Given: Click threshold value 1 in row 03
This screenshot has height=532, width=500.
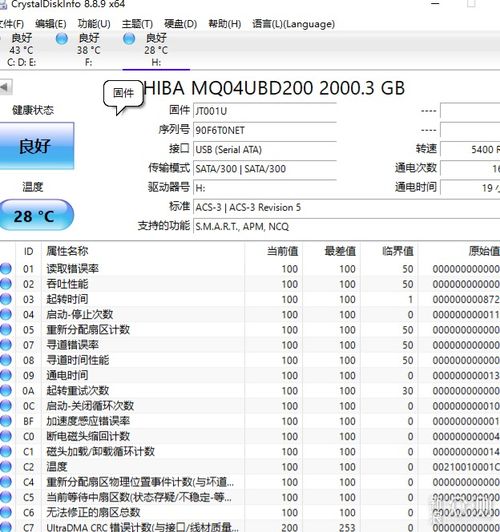Looking at the screenshot, I should pyautogui.click(x=410, y=300).
